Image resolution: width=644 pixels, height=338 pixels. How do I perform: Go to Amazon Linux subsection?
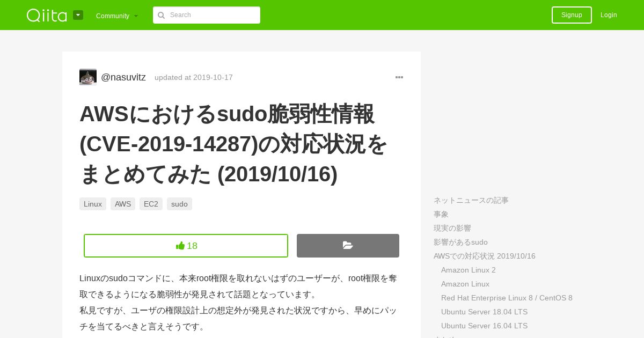click(465, 284)
